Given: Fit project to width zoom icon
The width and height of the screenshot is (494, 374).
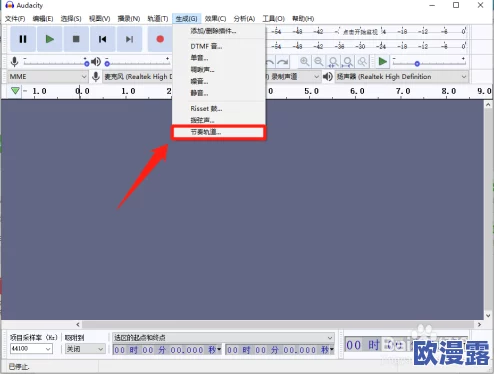Looking at the screenshot, I should coord(348,62).
